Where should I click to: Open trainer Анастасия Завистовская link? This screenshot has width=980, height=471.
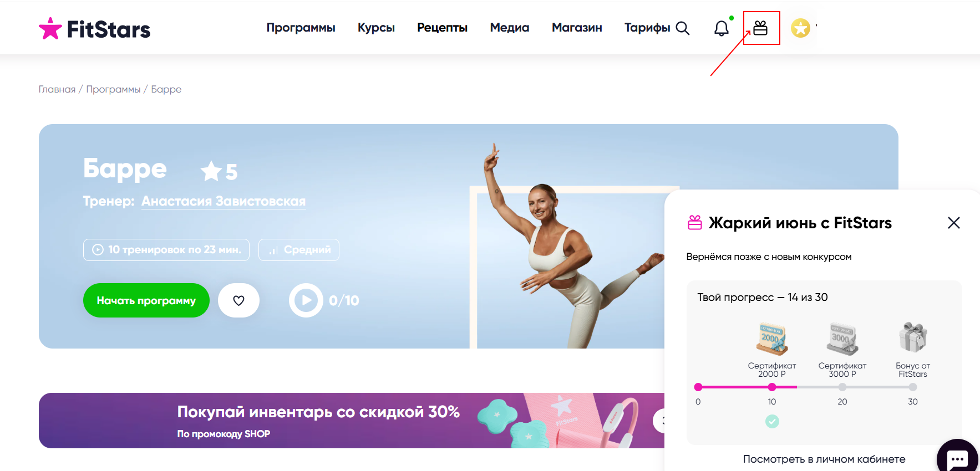[224, 201]
